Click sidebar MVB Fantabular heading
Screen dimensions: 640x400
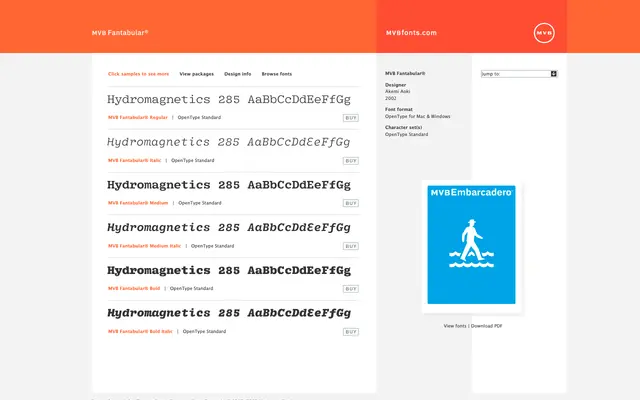[x=405, y=73]
